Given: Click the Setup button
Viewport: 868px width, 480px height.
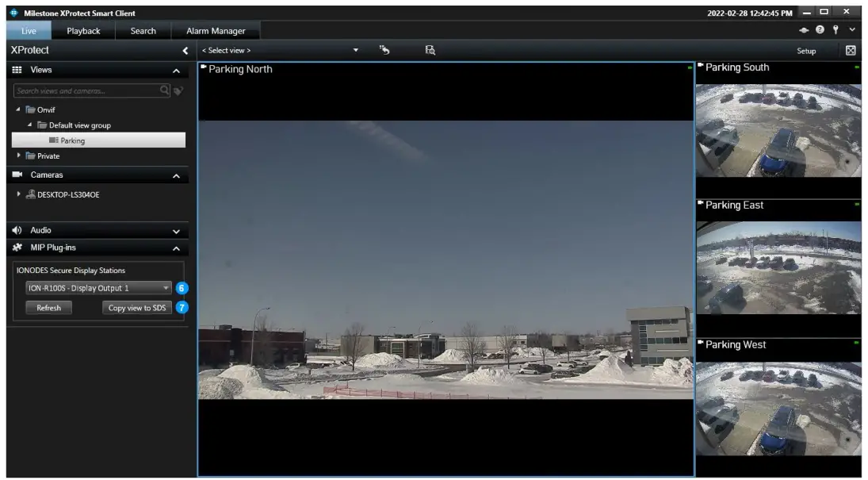Looking at the screenshot, I should click(806, 51).
